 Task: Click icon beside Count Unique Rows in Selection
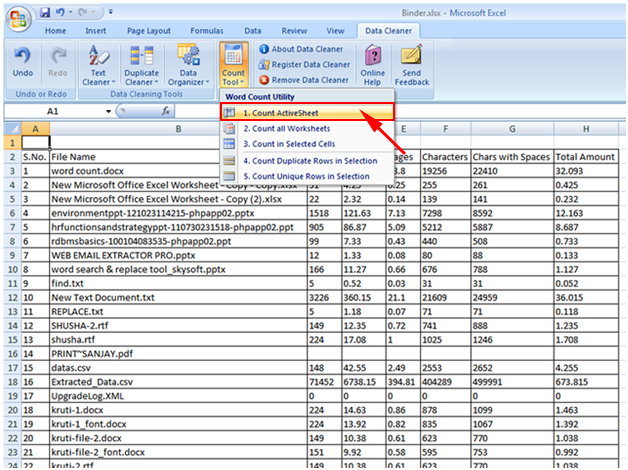pyautogui.click(x=229, y=176)
